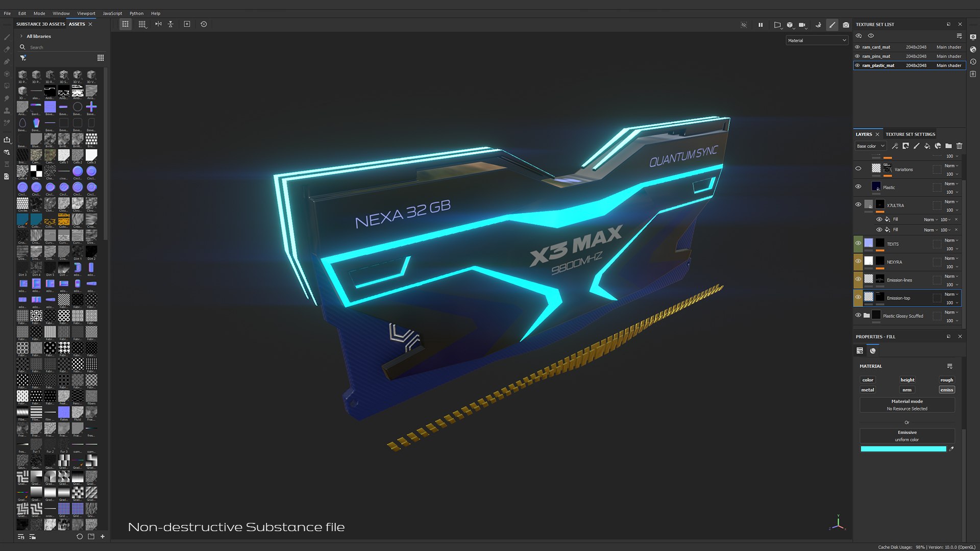980x551 pixels.
Task: Click the import plus icon at assets bottom
Action: (x=103, y=537)
